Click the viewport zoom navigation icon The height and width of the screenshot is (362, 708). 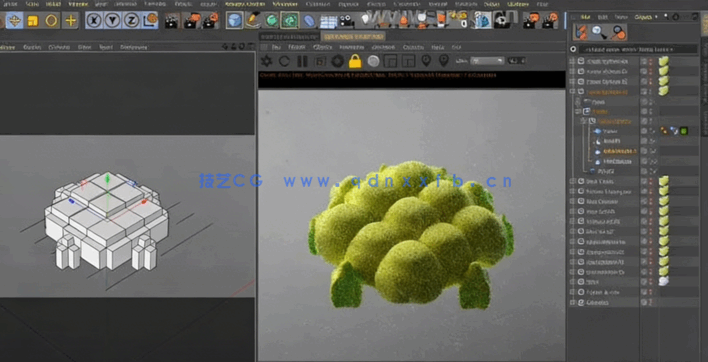233,46
